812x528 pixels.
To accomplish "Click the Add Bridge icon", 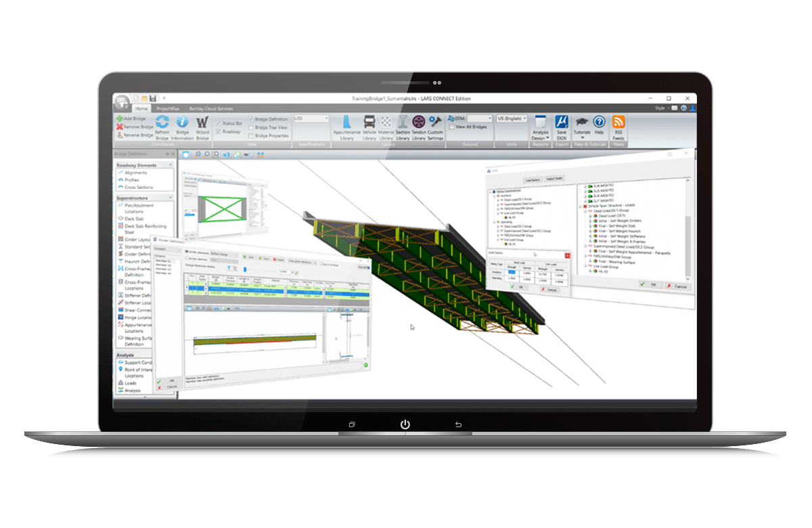I will [x=119, y=118].
